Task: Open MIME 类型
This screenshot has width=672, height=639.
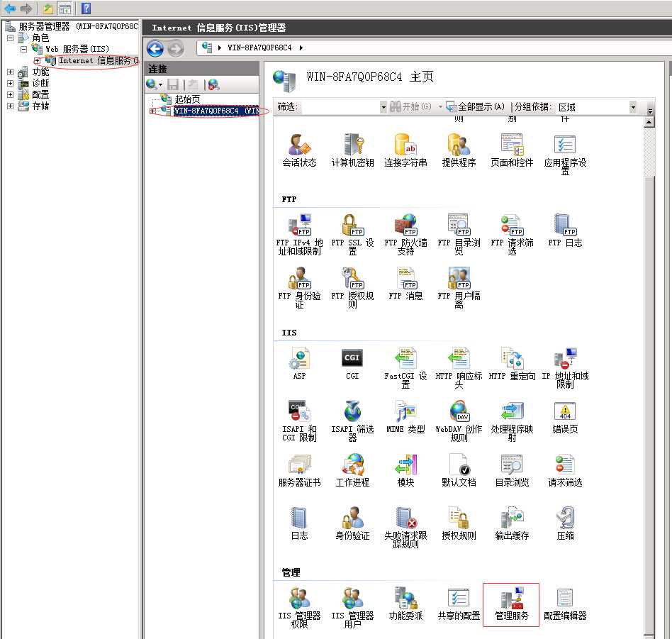Action: click(405, 417)
